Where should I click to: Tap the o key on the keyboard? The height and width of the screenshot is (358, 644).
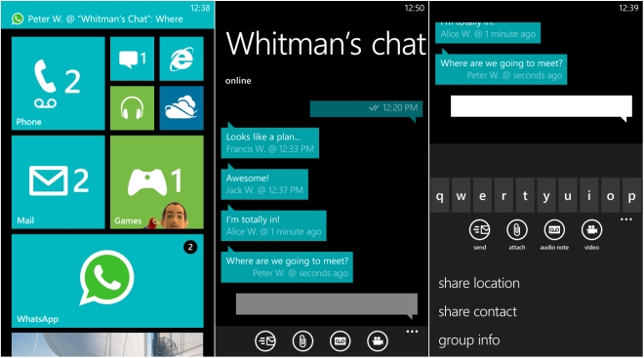(610, 195)
